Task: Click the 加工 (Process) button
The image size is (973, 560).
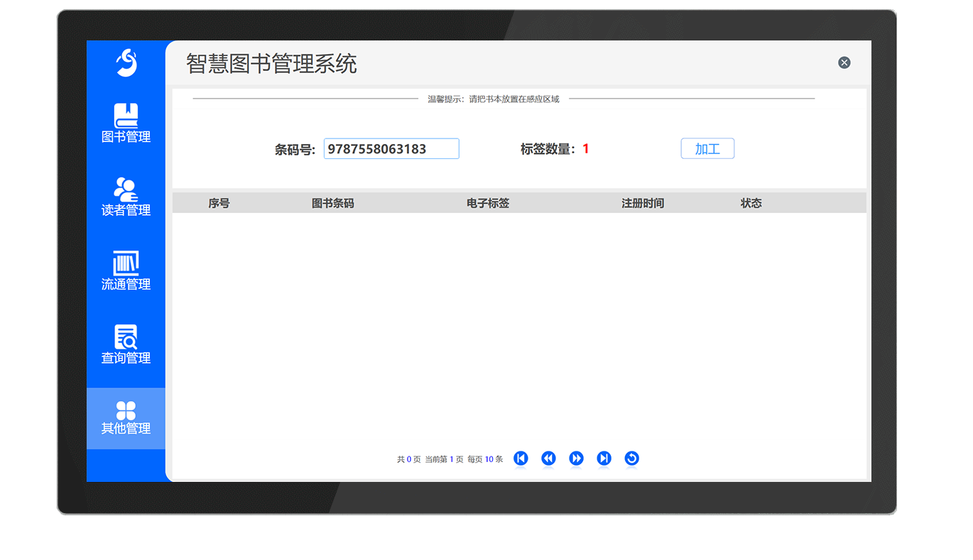Action: click(707, 148)
